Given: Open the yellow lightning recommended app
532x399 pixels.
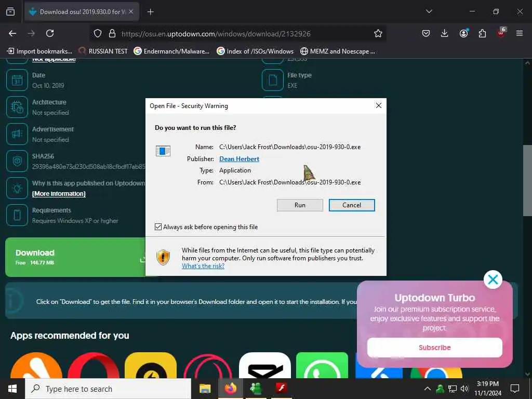Looking at the screenshot, I should (151, 365).
